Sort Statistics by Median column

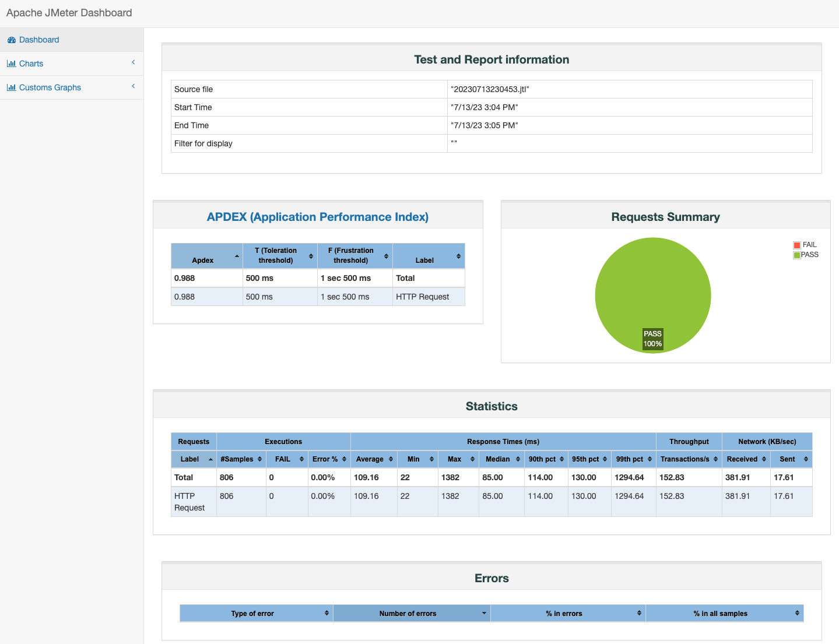coord(501,459)
